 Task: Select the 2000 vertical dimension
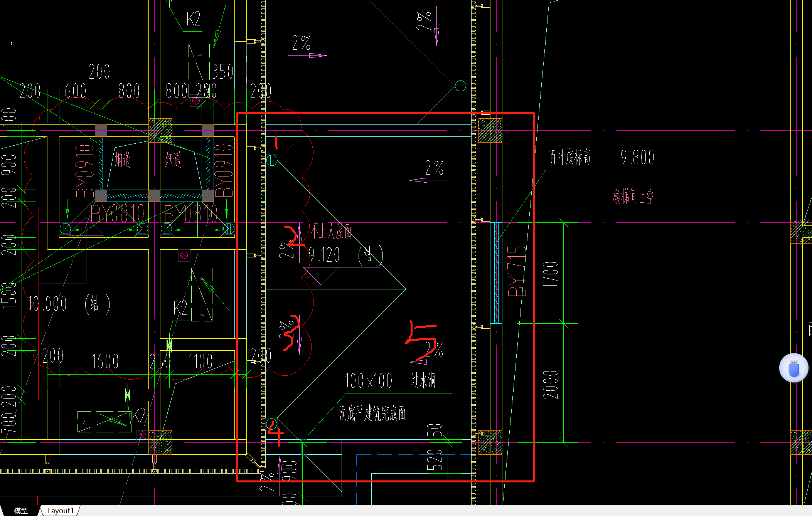click(x=550, y=385)
